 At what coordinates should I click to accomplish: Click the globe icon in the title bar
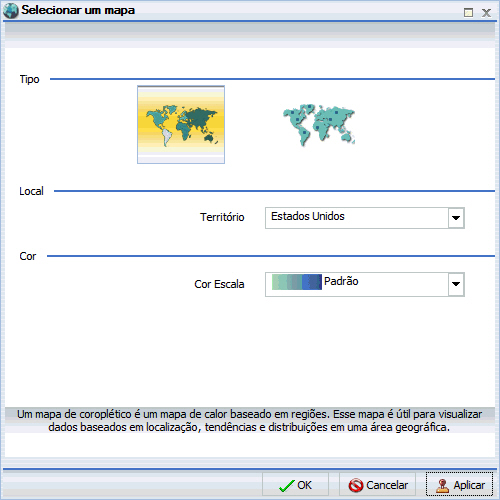point(10,10)
